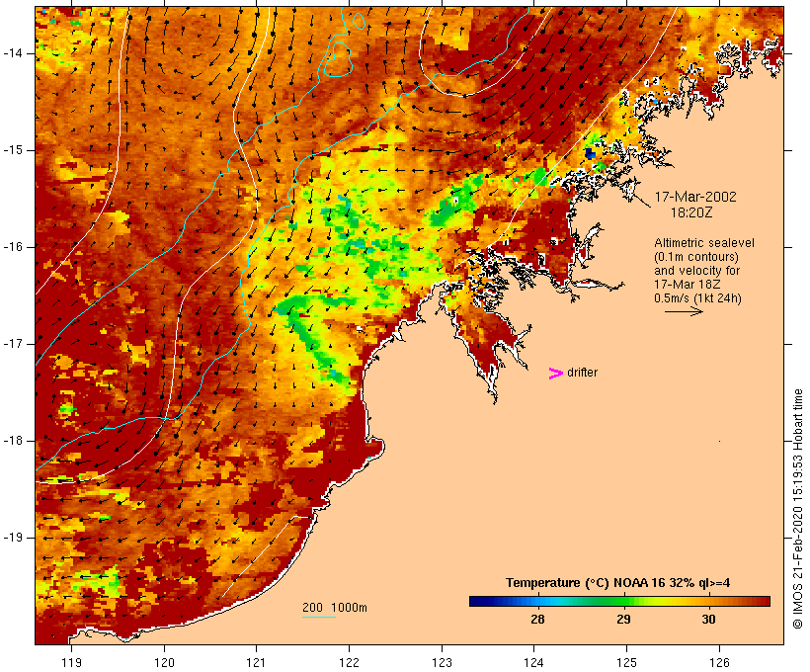This screenshot has width=810, height=672.
Task: Click the latitude axis label '-16'
Action: click(x=13, y=247)
